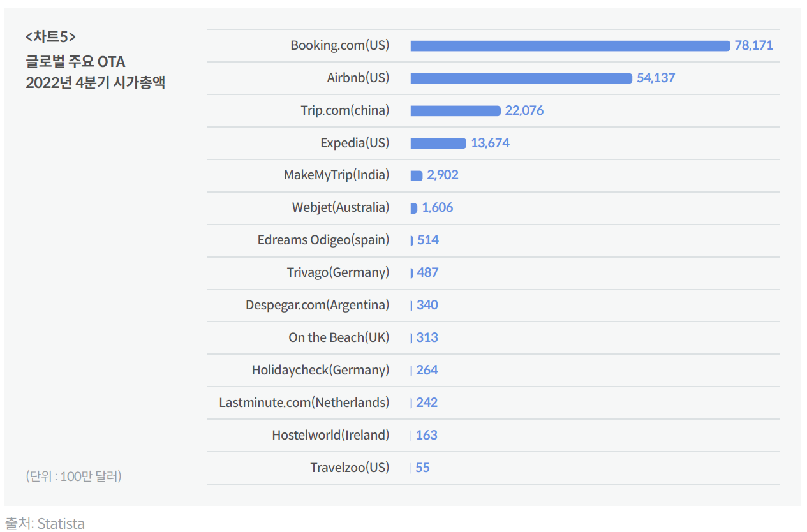807x532 pixels.
Task: Click the Expedia(US) label
Action: (x=355, y=143)
